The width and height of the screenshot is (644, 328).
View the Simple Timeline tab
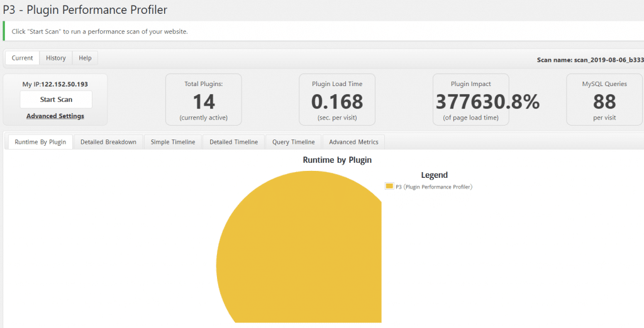point(173,142)
